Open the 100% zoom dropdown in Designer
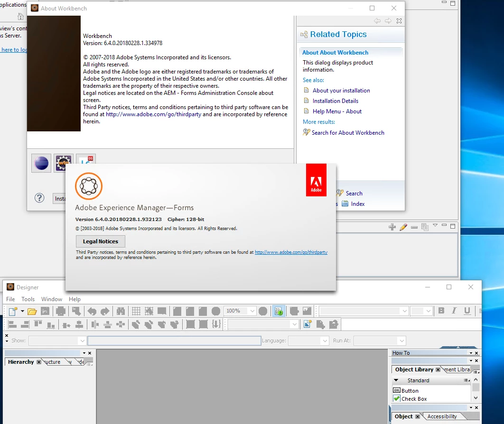 [252, 311]
